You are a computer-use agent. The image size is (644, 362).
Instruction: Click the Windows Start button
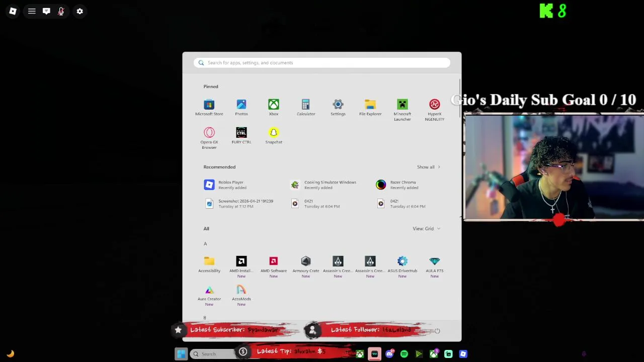click(181, 354)
